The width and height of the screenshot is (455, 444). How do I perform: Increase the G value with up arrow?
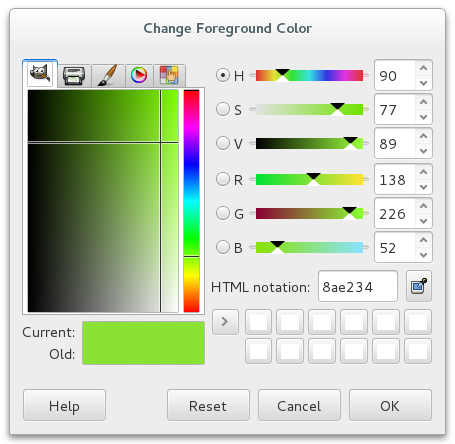tap(424, 206)
